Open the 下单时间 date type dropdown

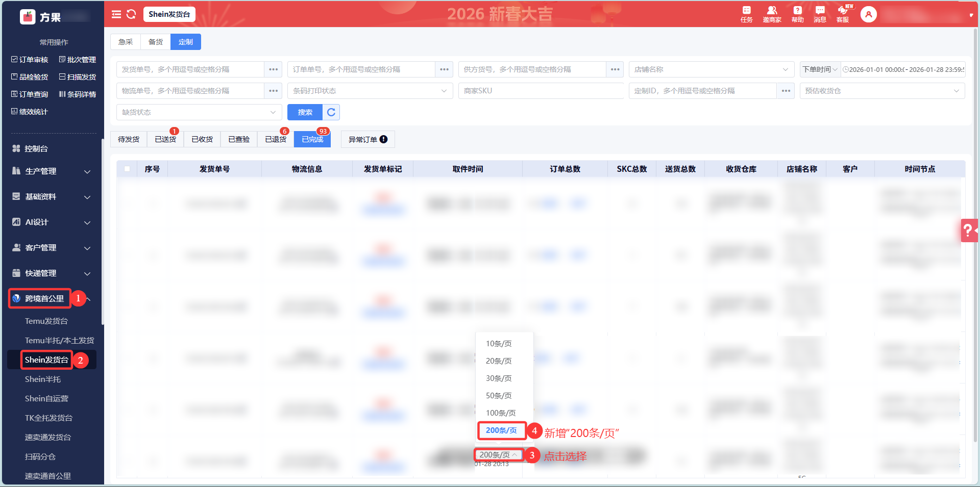[x=820, y=69]
